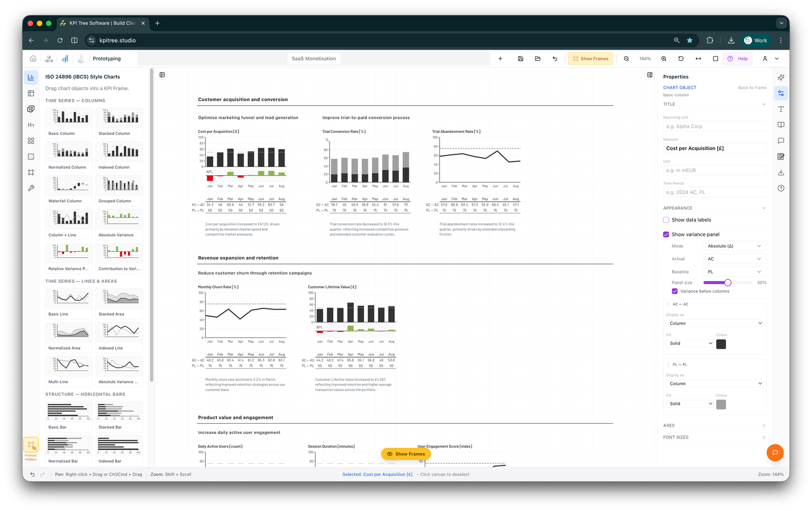Select the SaaS Monetisation document tab
The width and height of the screenshot is (812, 511).
[314, 58]
